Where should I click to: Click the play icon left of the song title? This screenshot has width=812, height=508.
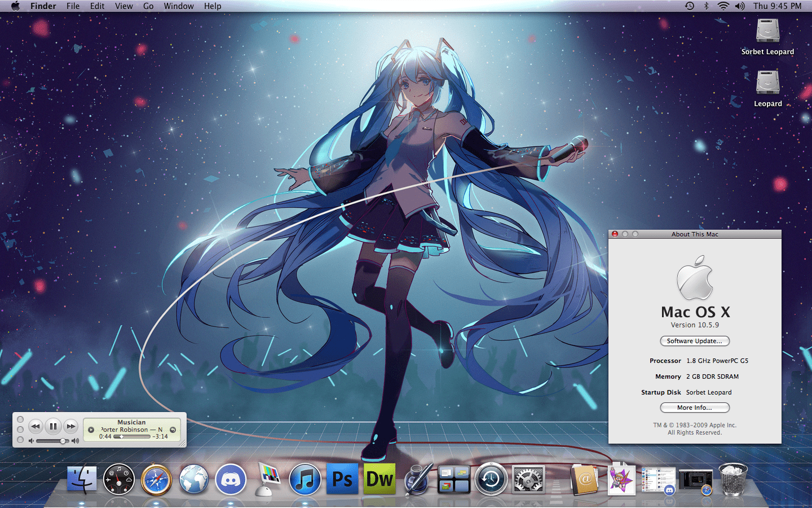click(x=91, y=430)
